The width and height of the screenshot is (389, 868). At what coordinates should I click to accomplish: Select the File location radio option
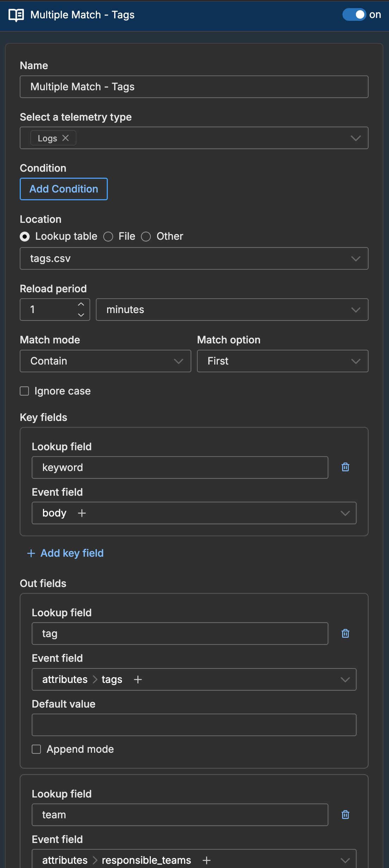[x=108, y=237]
